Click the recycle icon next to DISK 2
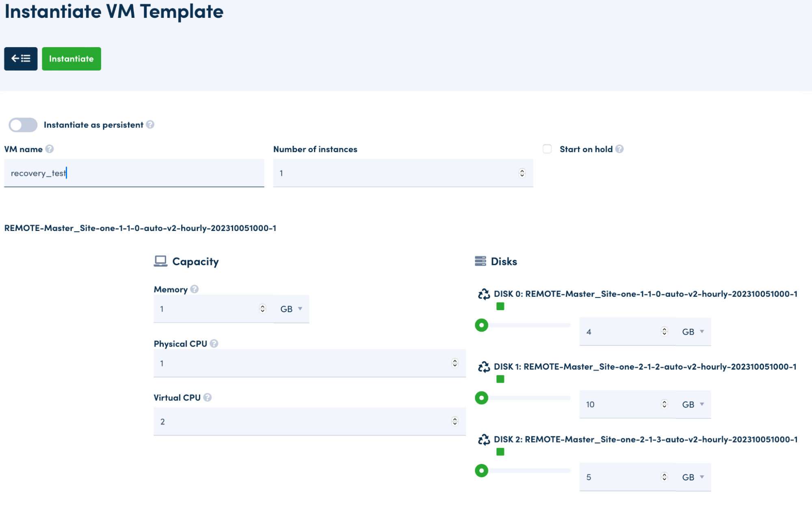 coord(484,440)
